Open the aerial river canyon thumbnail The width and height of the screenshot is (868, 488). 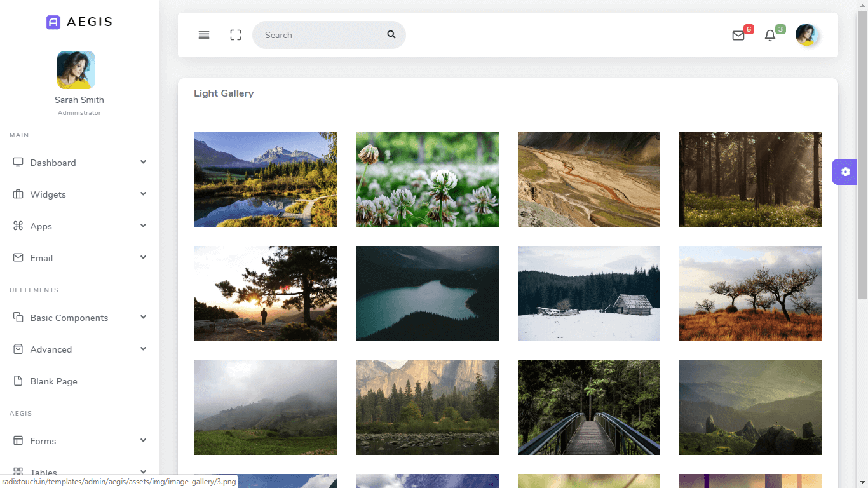pos(589,179)
